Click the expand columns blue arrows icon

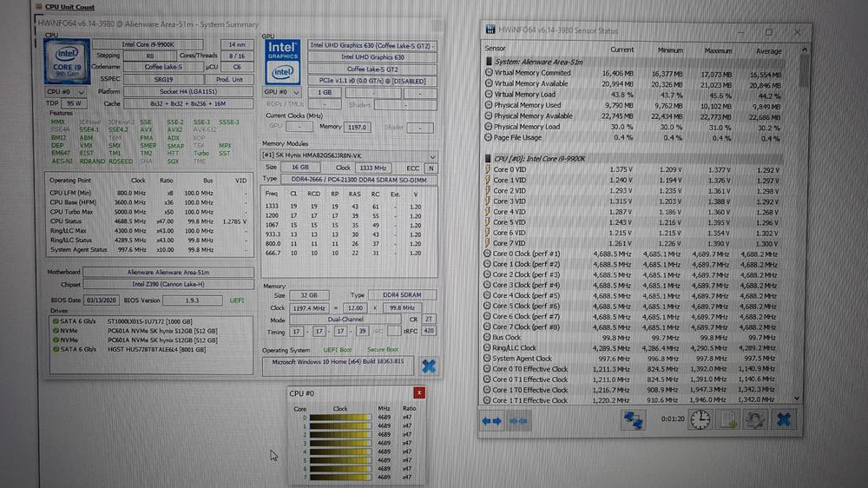491,420
